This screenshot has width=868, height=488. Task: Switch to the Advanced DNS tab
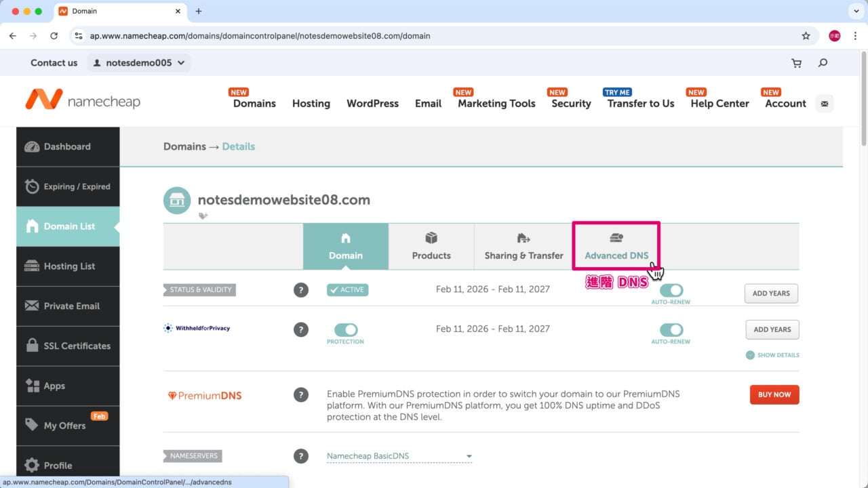click(616, 246)
